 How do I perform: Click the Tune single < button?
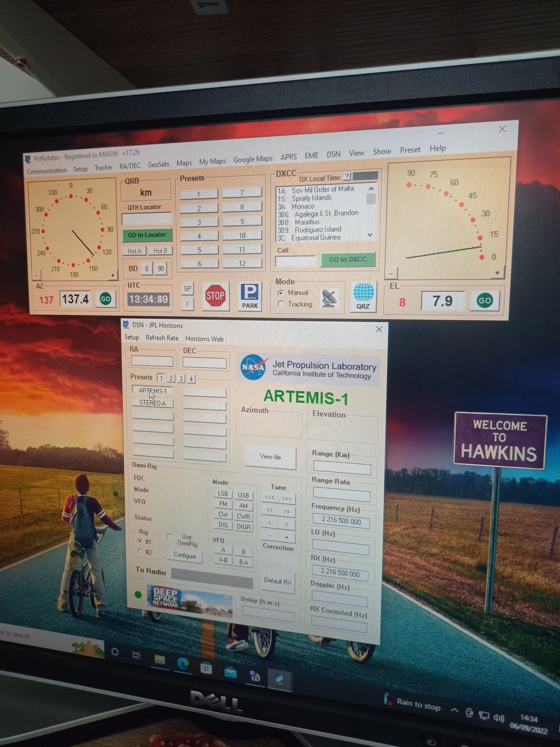click(270, 524)
